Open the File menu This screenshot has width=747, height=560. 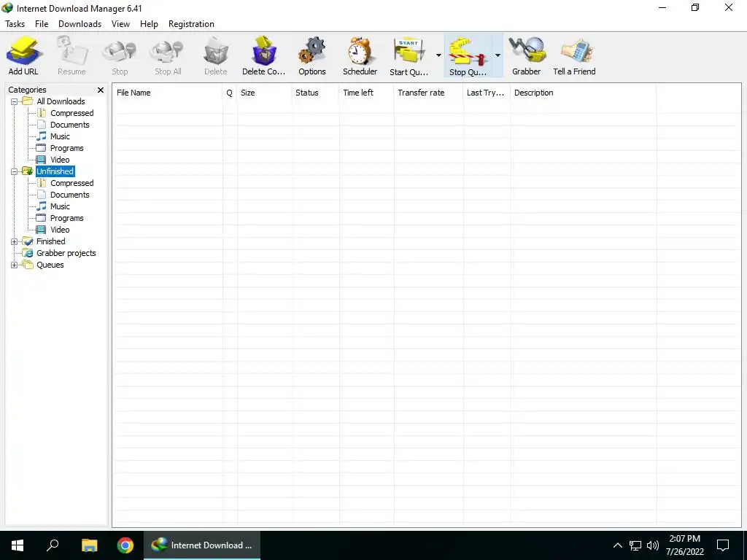42,24
